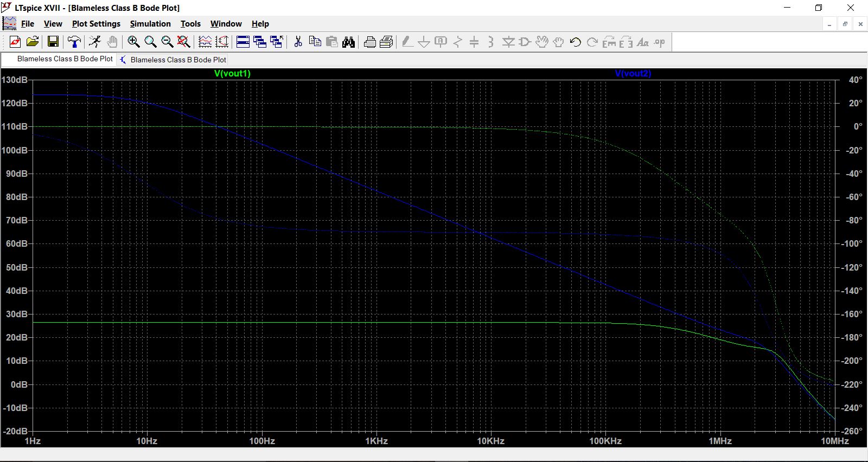868x462 pixels.
Task: Open the Simulation menu
Action: coord(150,24)
